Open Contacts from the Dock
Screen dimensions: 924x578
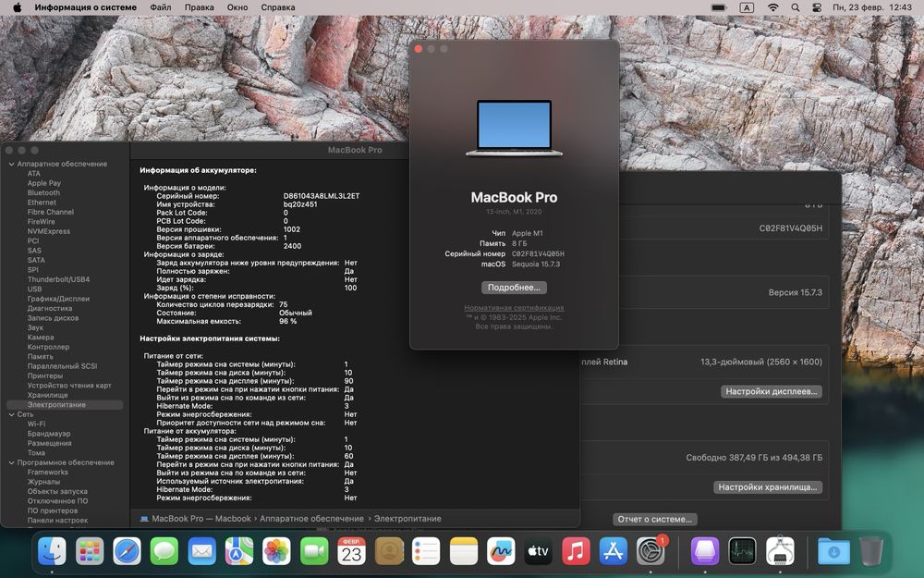389,551
